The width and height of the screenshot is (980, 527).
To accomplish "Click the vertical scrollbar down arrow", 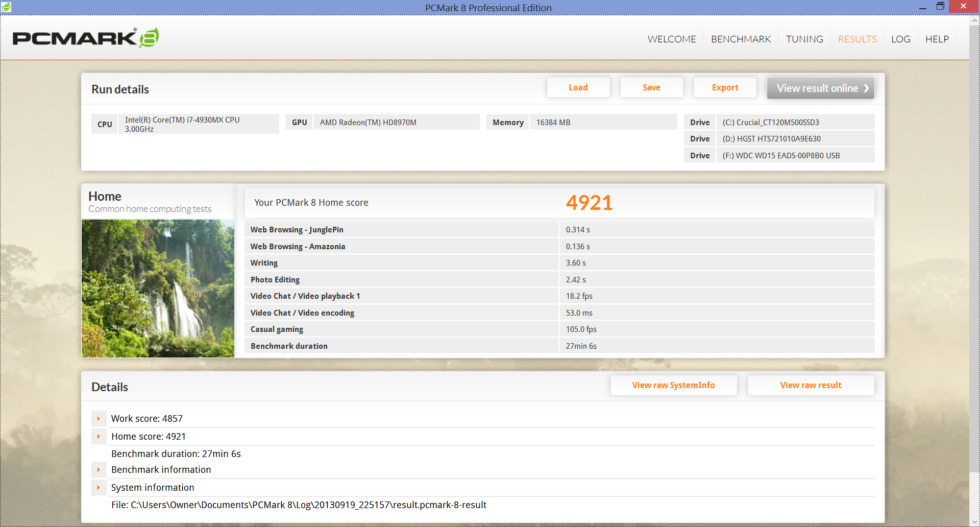I will tap(974, 522).
